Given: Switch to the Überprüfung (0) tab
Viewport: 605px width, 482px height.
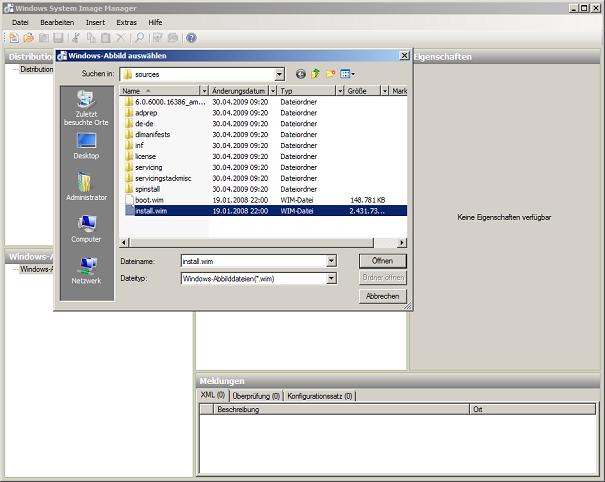Looking at the screenshot, I should 256,396.
